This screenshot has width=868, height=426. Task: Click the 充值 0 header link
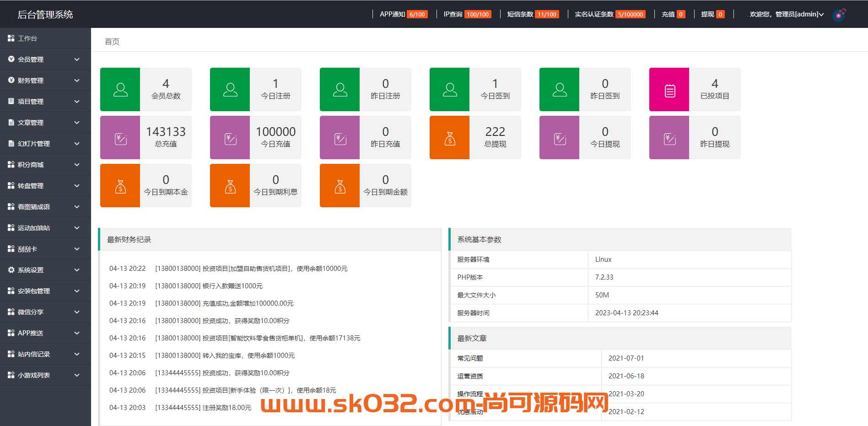point(673,14)
